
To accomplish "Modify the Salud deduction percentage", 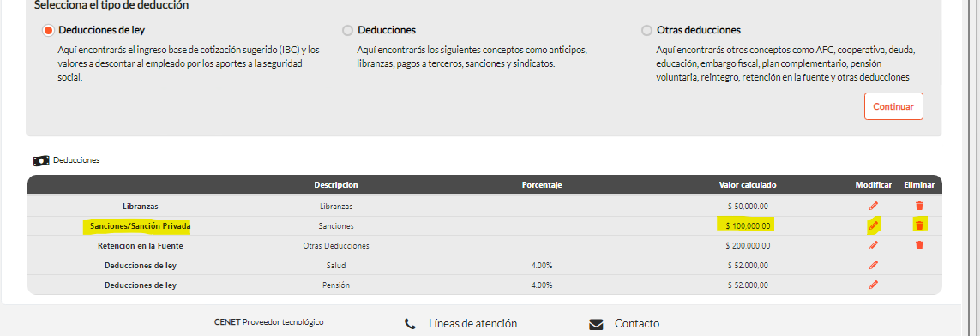I will [x=873, y=266].
